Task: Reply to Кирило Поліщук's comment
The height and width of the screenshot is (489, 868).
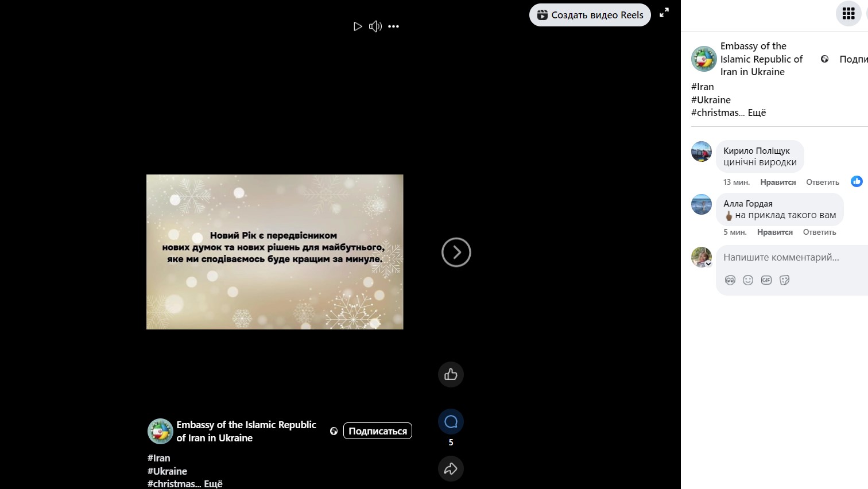Action: tap(823, 182)
